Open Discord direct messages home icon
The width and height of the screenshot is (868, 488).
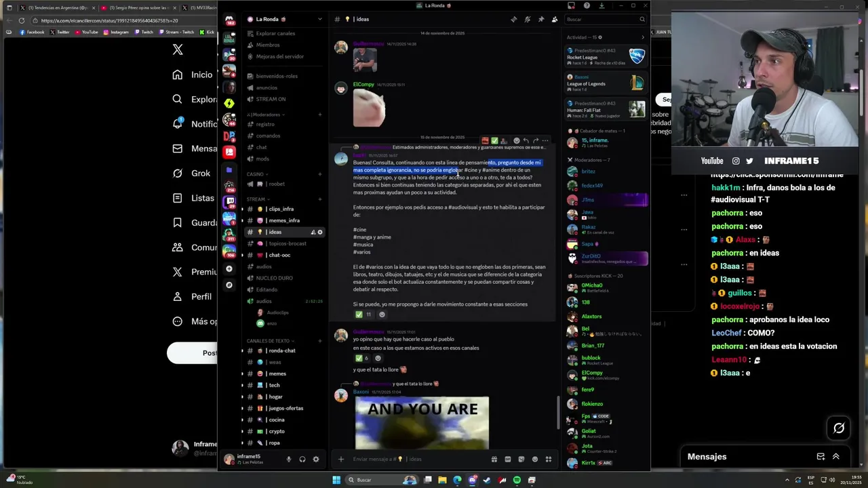tap(229, 20)
